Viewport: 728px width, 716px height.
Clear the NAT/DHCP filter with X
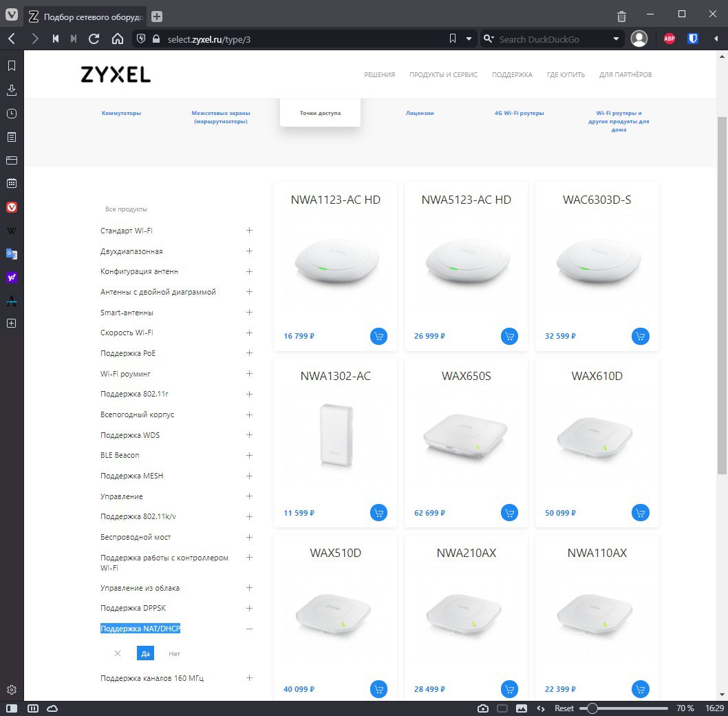[118, 653]
